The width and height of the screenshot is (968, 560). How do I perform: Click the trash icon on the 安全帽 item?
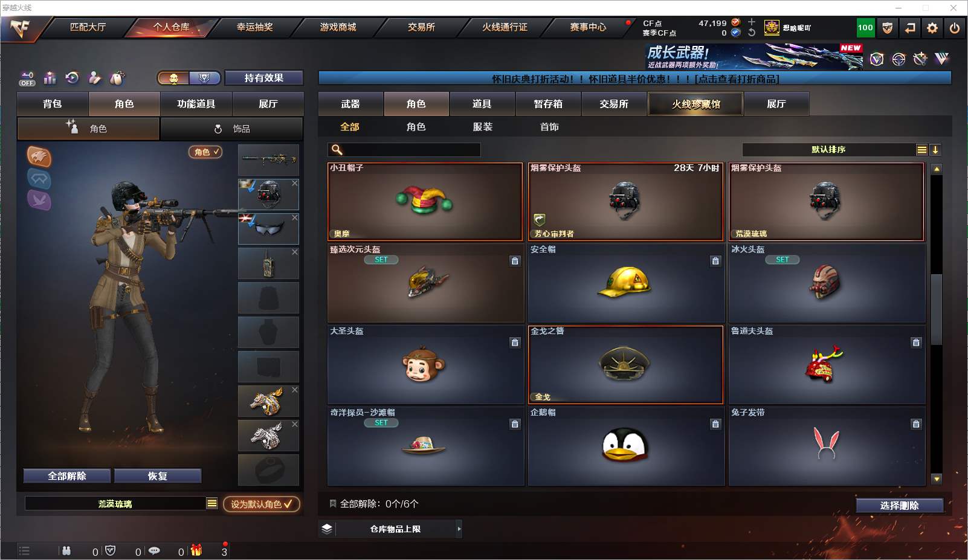715,261
